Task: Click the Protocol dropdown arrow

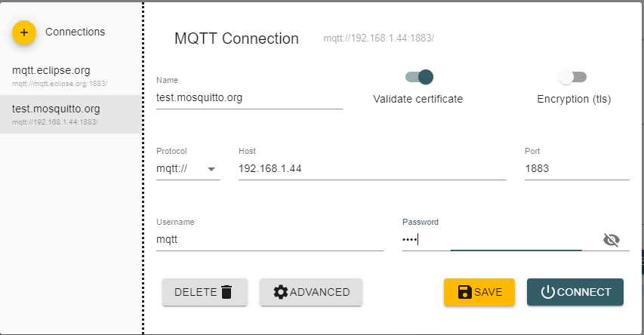Action: [x=211, y=169]
